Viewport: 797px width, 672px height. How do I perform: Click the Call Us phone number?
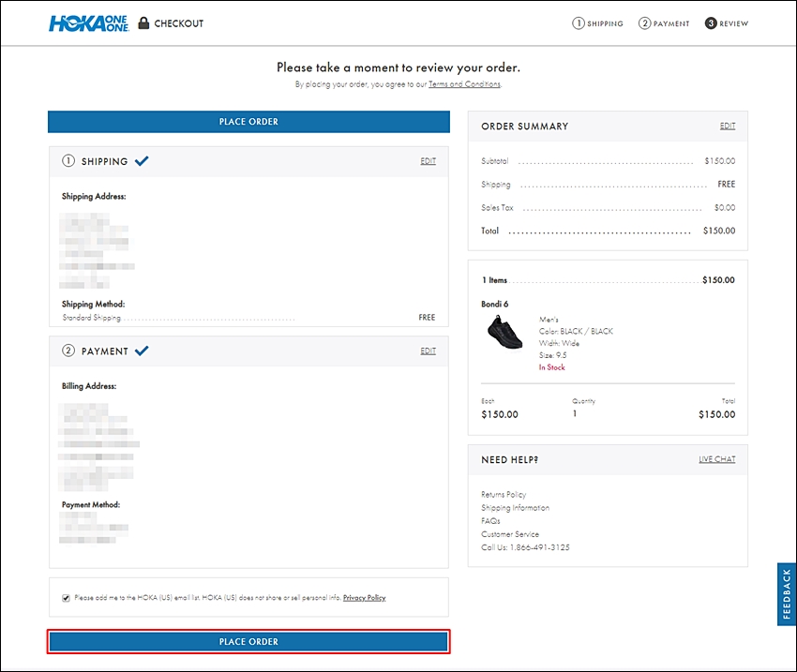(540, 547)
